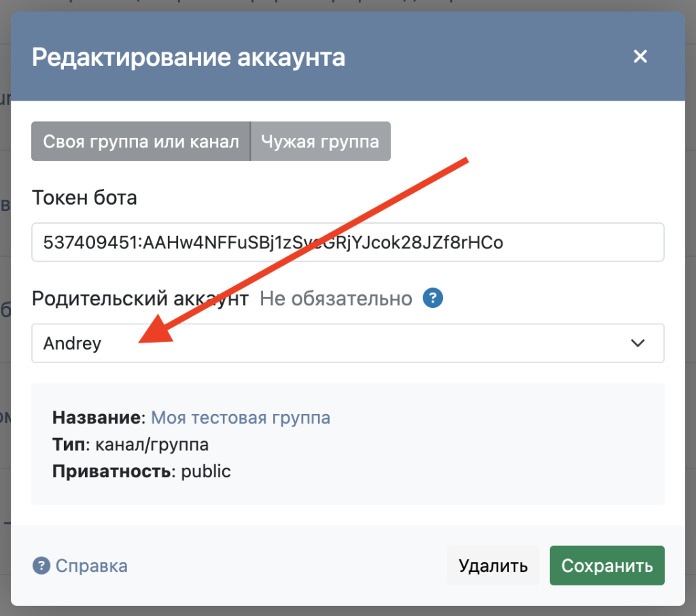Click the Тип: канал/группа info line
Image resolution: width=696 pixels, height=616 pixels.
tap(130, 445)
